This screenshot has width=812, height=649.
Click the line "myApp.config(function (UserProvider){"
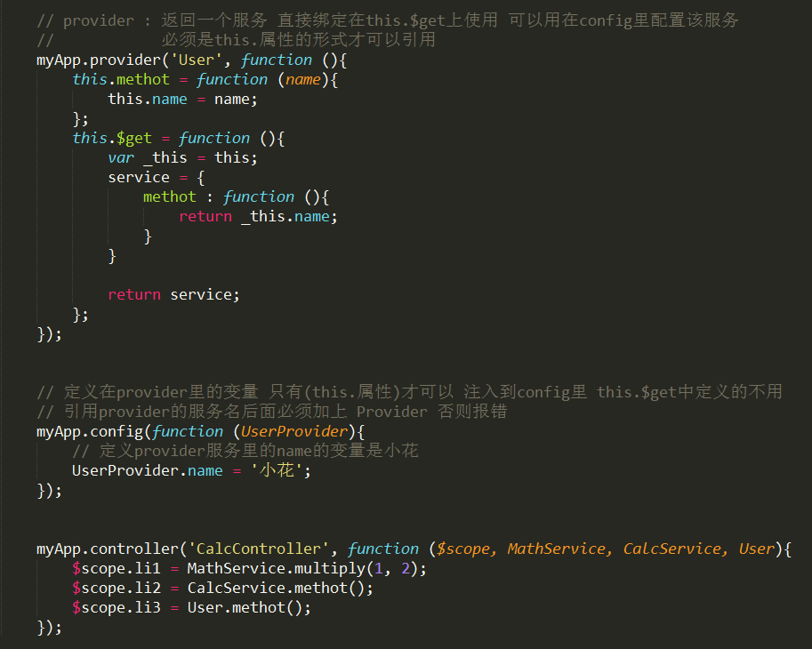click(200, 432)
